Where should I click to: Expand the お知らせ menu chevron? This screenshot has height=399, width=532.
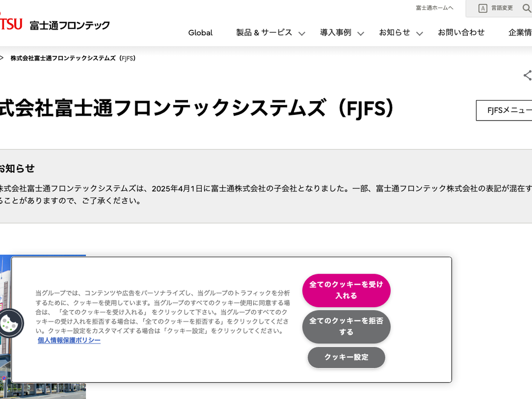click(419, 34)
